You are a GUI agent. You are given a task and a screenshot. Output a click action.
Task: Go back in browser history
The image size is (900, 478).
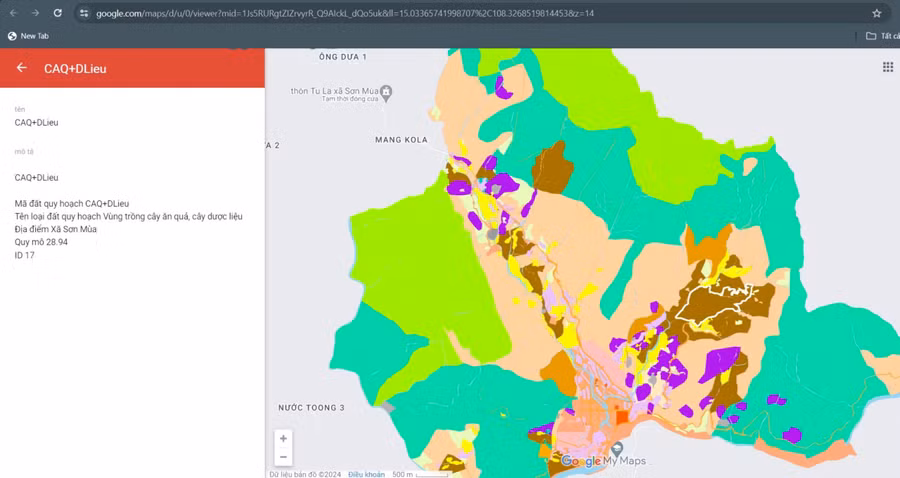[x=12, y=13]
